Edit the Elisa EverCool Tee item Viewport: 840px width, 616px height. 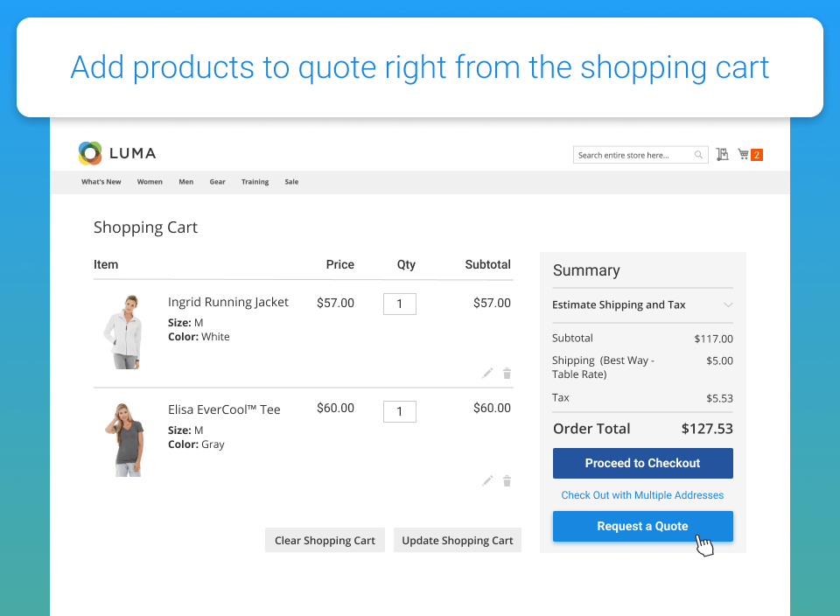pyautogui.click(x=487, y=480)
